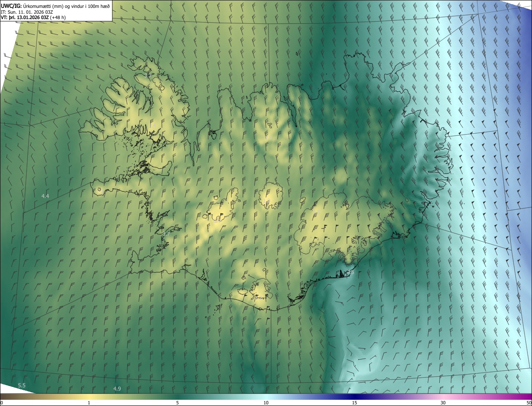532x406 pixels.
Task: Click the '30' tick on the color scale
Action: click(443, 403)
